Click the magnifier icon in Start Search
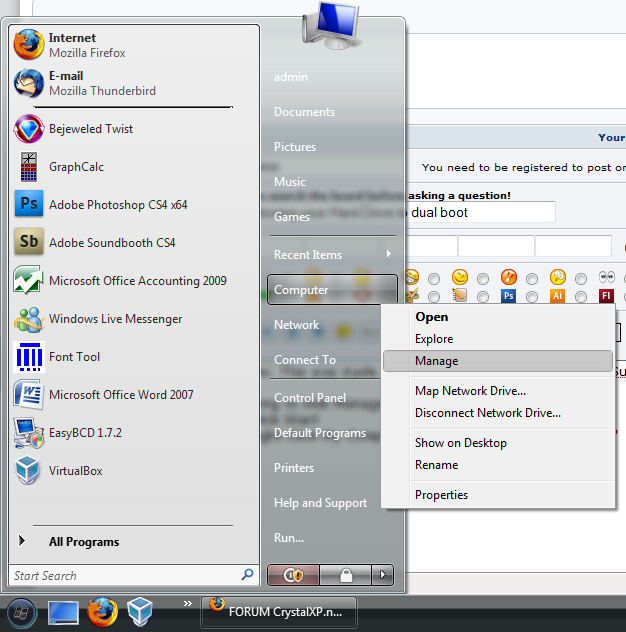The width and height of the screenshot is (626, 632). (247, 574)
